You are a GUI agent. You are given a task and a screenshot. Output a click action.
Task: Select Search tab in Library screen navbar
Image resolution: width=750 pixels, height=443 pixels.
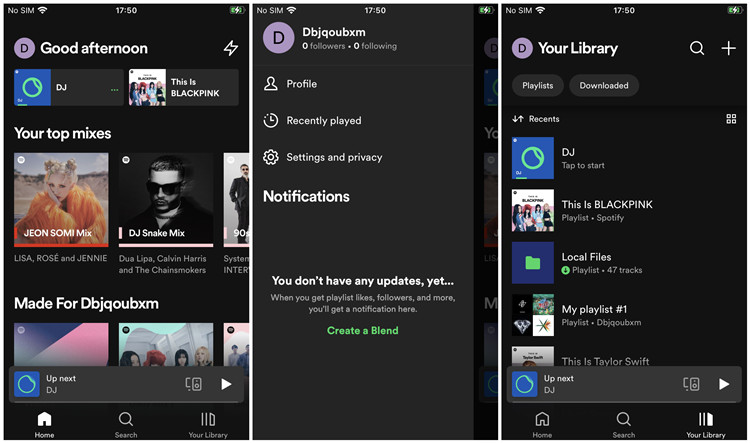point(624,424)
